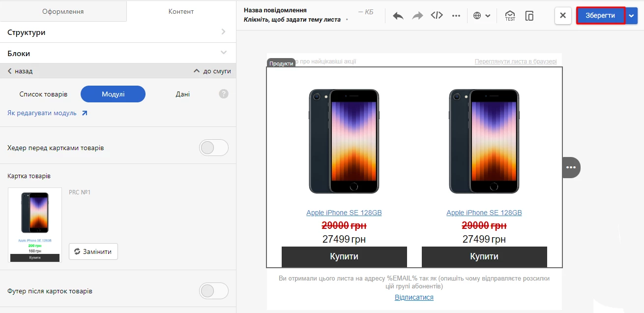Toggle Хедер перед картками товарів switch
Image resolution: width=644 pixels, height=313 pixels.
click(214, 148)
